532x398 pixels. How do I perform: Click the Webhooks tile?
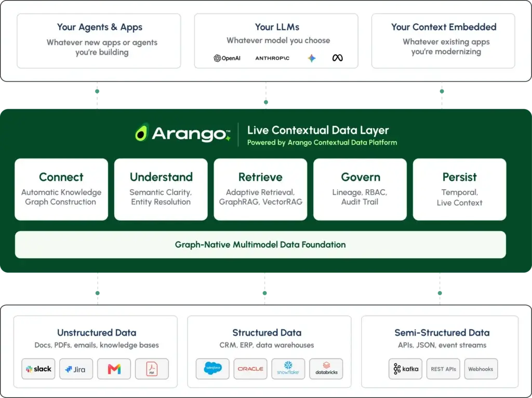click(x=481, y=369)
